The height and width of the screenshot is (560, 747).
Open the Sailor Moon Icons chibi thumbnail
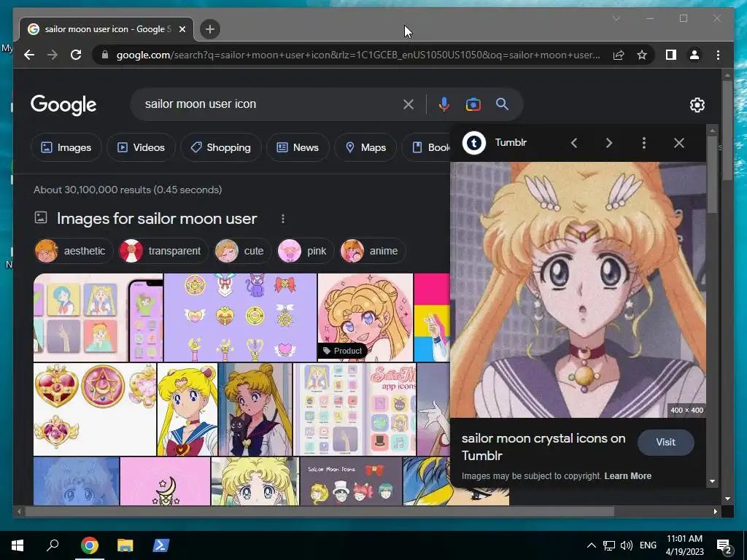(351, 481)
